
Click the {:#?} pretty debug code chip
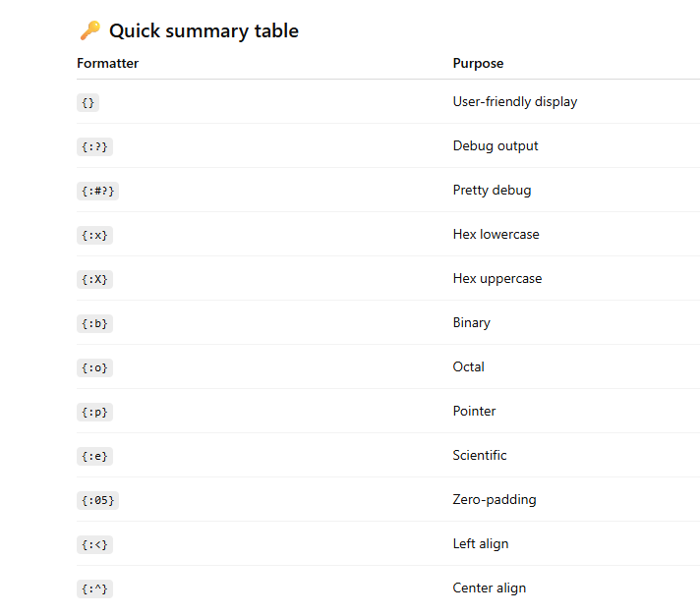coord(97,191)
